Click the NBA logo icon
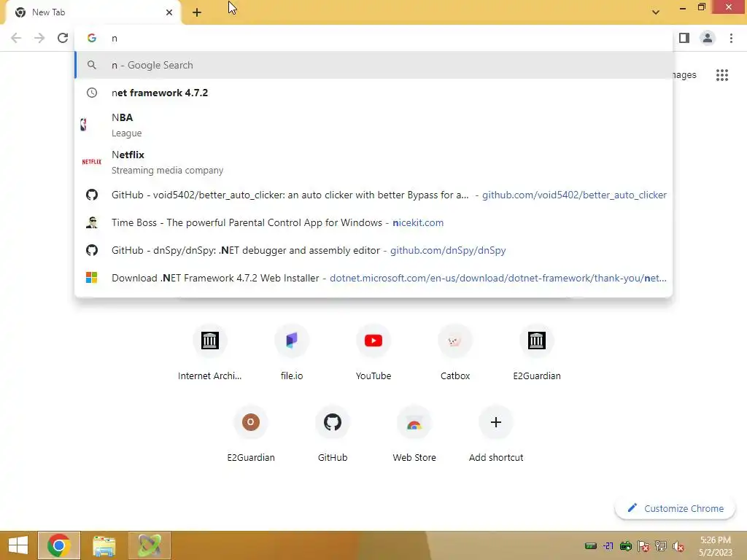The height and width of the screenshot is (560, 747). pyautogui.click(x=83, y=125)
